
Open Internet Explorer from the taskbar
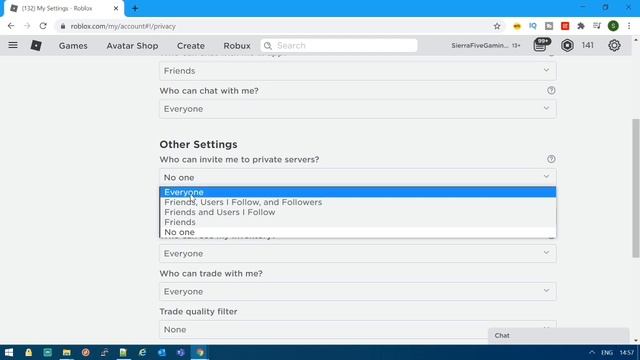coord(142,352)
